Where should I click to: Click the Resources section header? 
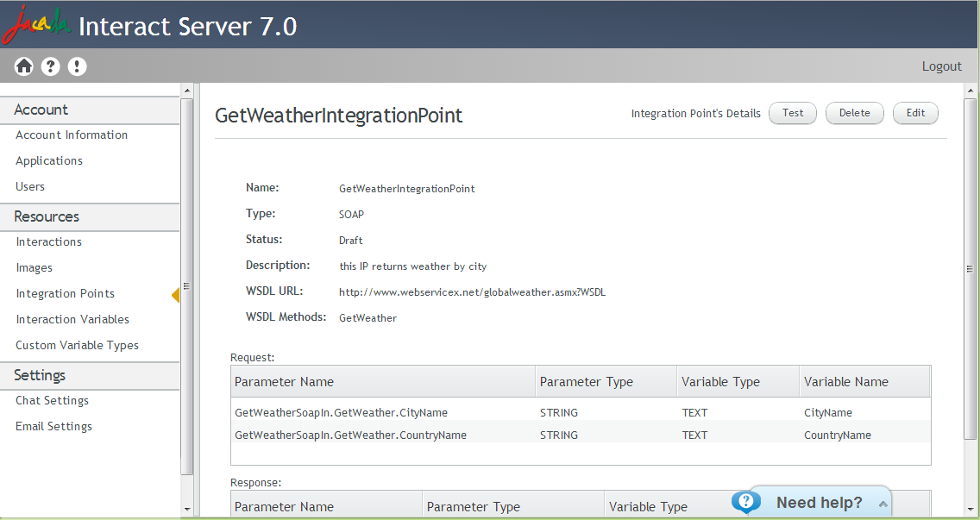pos(90,216)
